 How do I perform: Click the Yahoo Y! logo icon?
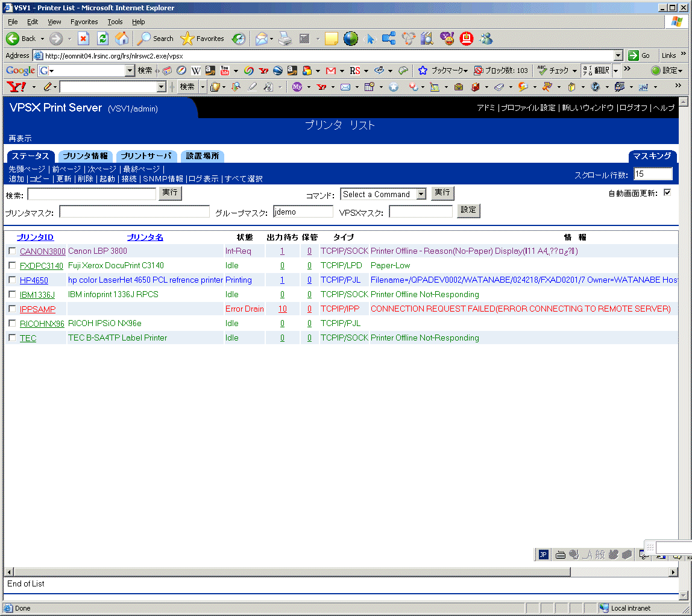point(16,87)
